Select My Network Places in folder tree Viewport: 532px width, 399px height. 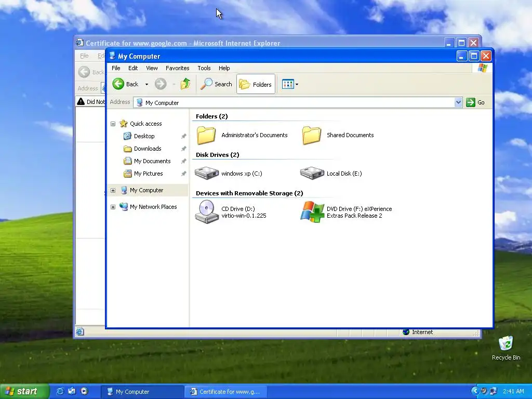pyautogui.click(x=153, y=207)
